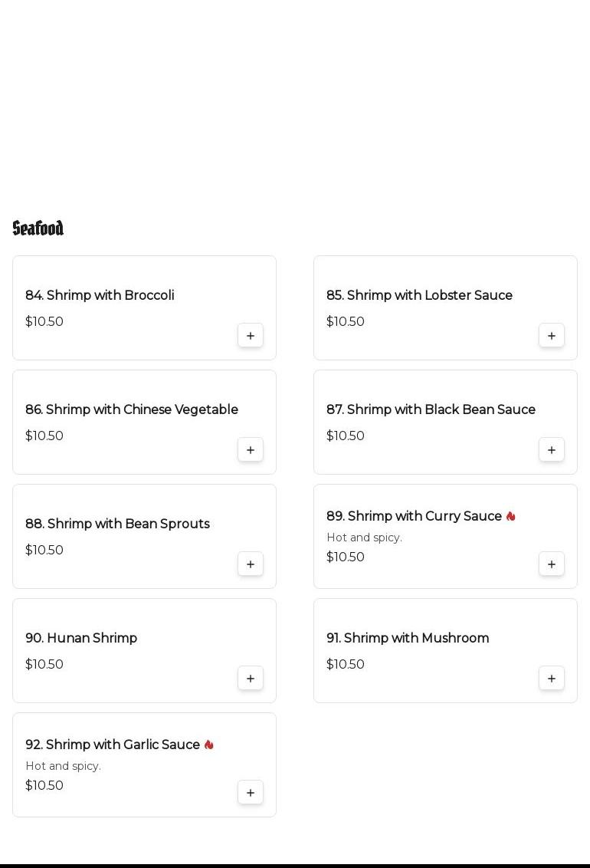Click plus on Shrimp with Bean Sprouts

pyautogui.click(x=251, y=564)
